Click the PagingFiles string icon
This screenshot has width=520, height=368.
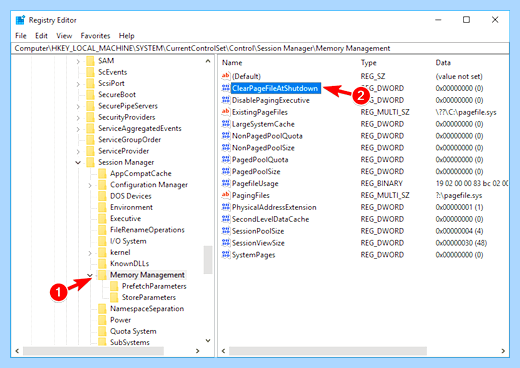click(226, 195)
